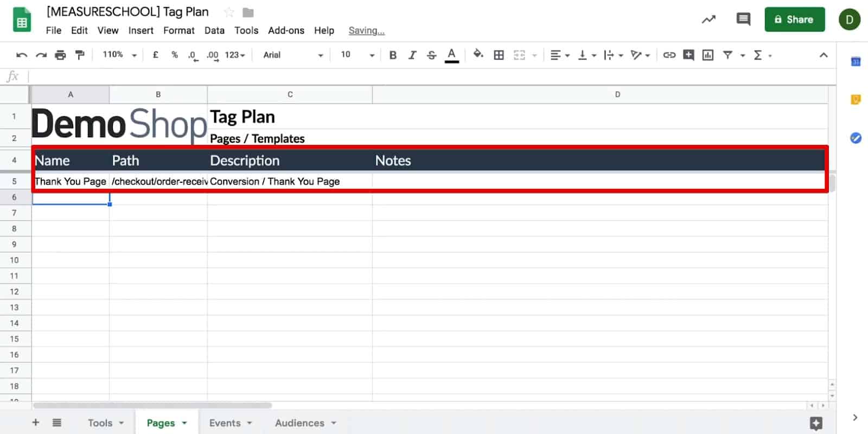Click the formula bar input field
Image resolution: width=868 pixels, height=434 pixels.
tap(429, 76)
